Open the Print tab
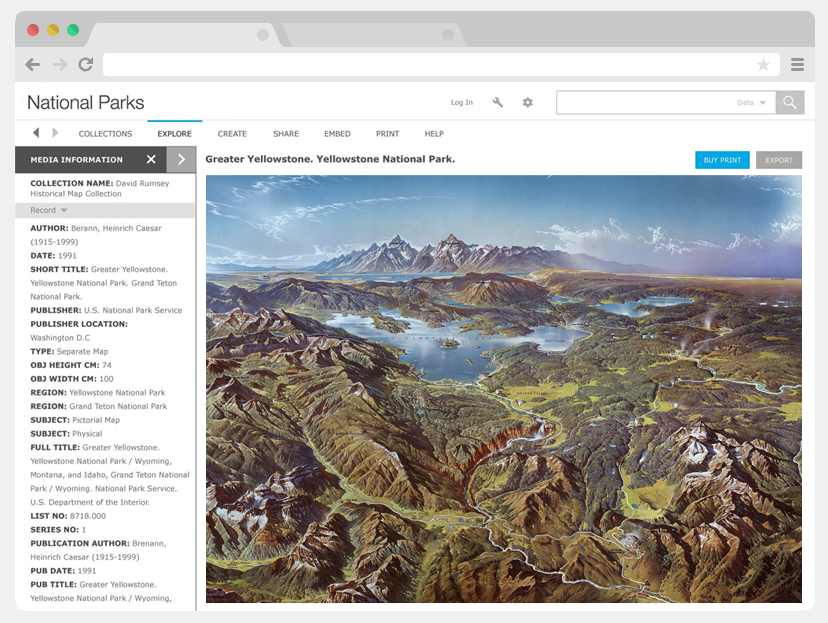The height and width of the screenshot is (623, 828). pos(387,134)
